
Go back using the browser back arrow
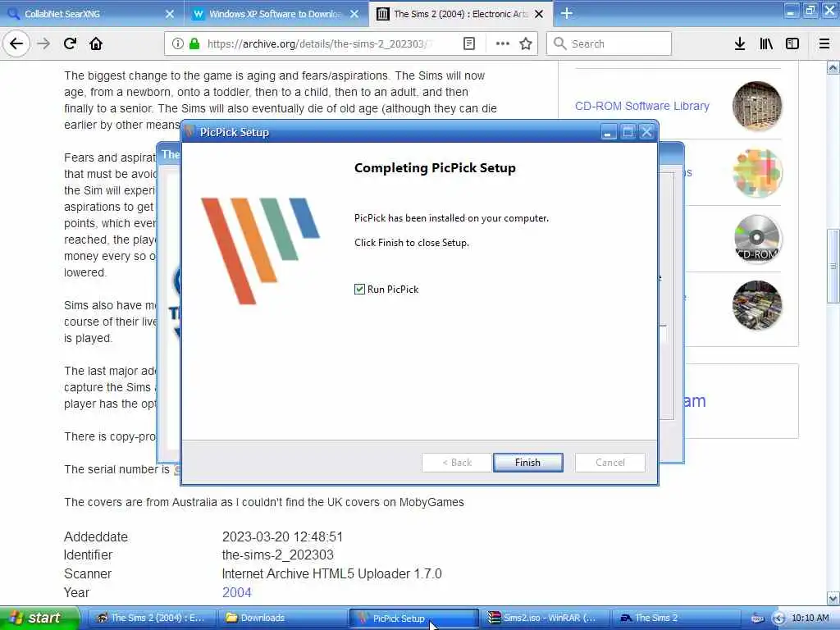point(16,43)
